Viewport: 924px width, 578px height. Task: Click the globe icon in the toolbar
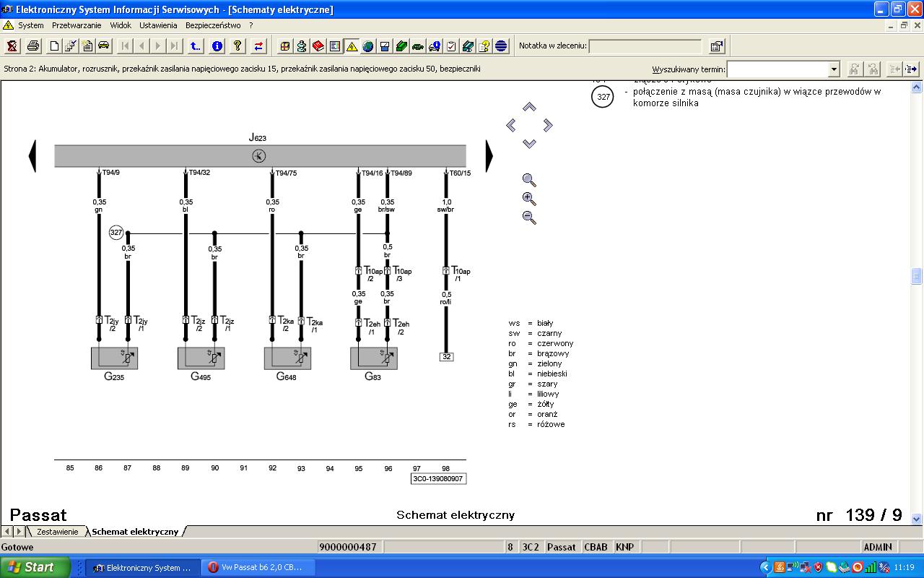pos(368,46)
